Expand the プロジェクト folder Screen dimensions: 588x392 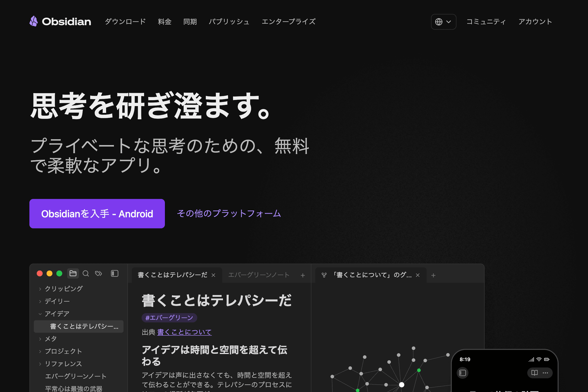coord(60,351)
